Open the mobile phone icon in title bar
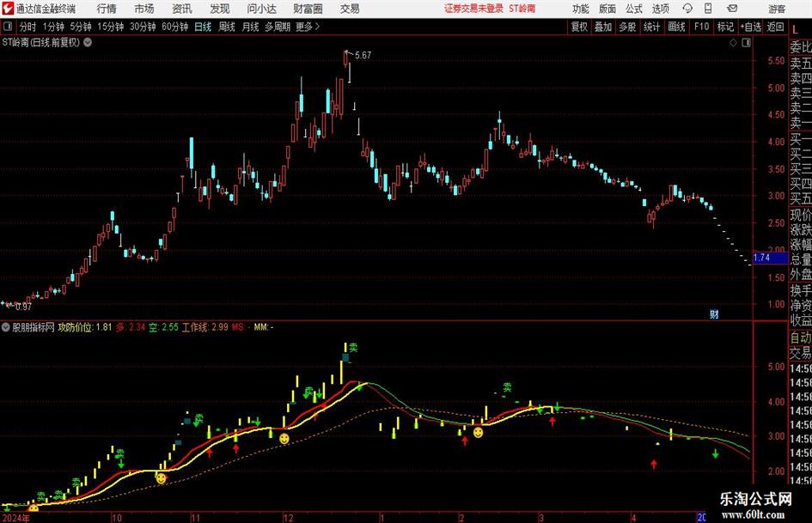 click(708, 9)
